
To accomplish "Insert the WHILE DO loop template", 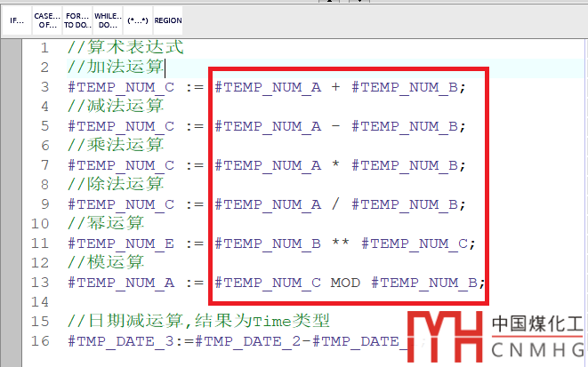I will coord(108,20).
